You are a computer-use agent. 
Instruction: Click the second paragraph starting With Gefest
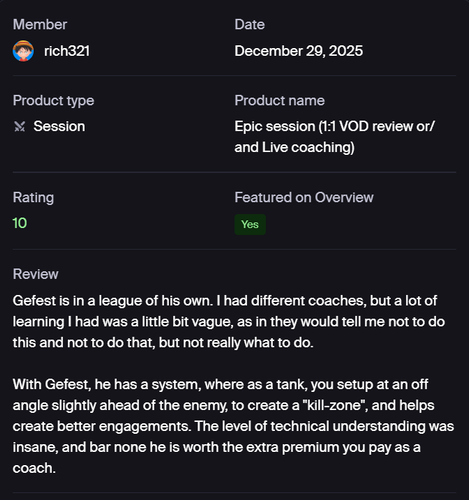click(x=233, y=426)
